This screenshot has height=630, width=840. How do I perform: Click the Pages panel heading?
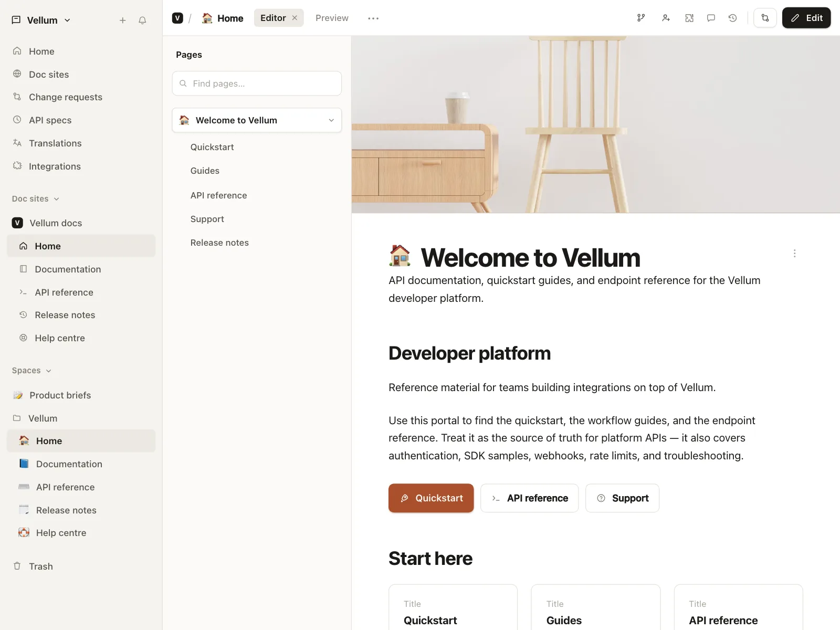[x=189, y=55]
